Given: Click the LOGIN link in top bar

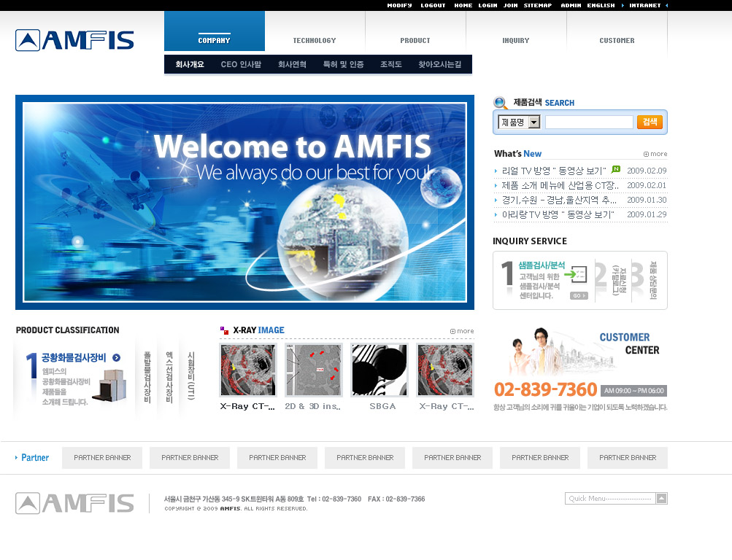Looking at the screenshot, I should click(x=488, y=5).
